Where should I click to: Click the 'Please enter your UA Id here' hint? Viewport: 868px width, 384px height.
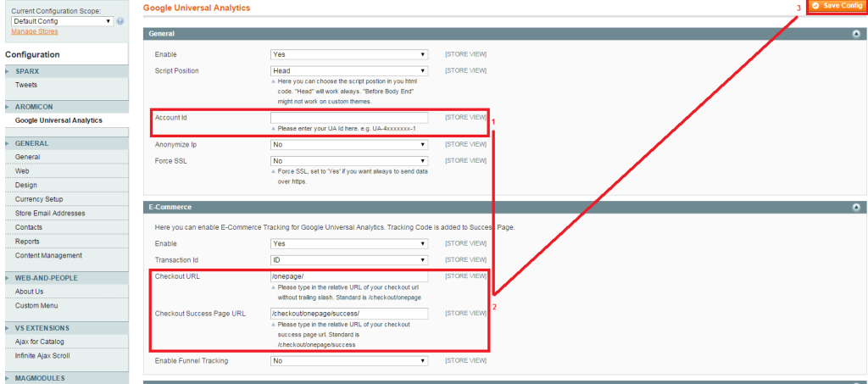pyautogui.click(x=347, y=128)
